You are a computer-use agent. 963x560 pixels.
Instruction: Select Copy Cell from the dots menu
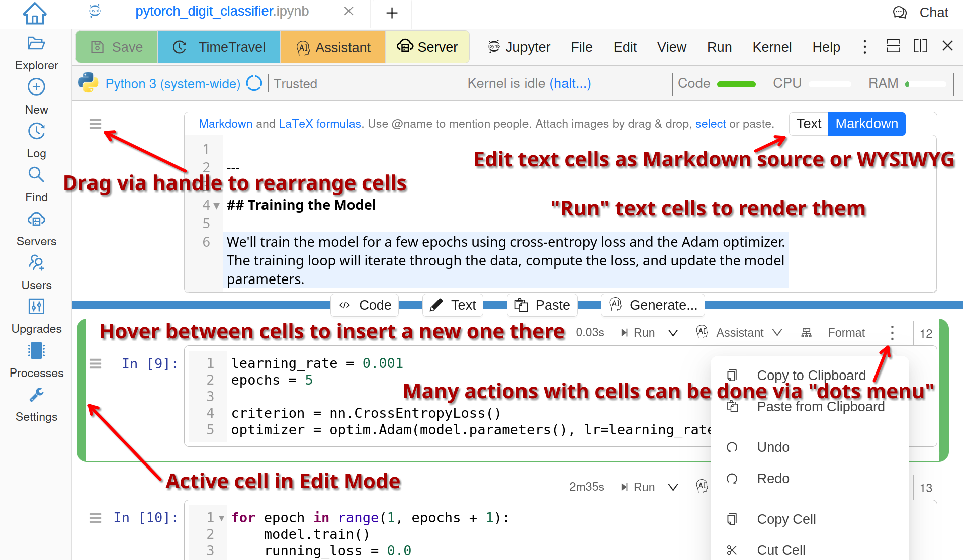point(786,519)
